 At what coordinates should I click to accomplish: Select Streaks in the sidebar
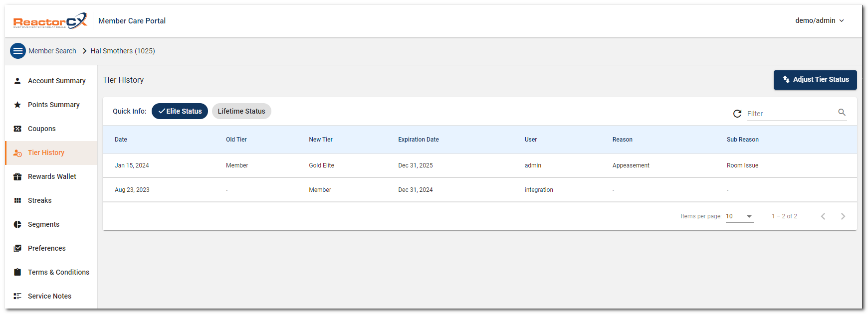[x=39, y=200]
